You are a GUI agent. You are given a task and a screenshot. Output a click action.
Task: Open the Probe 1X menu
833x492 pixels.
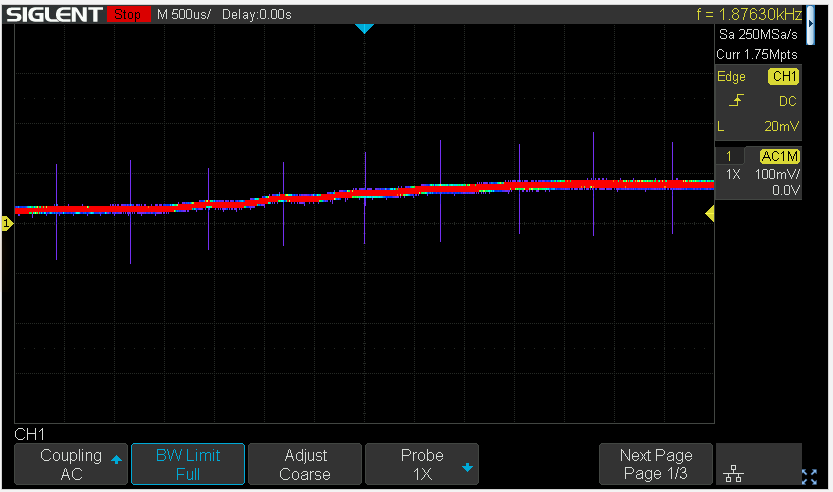(422, 464)
